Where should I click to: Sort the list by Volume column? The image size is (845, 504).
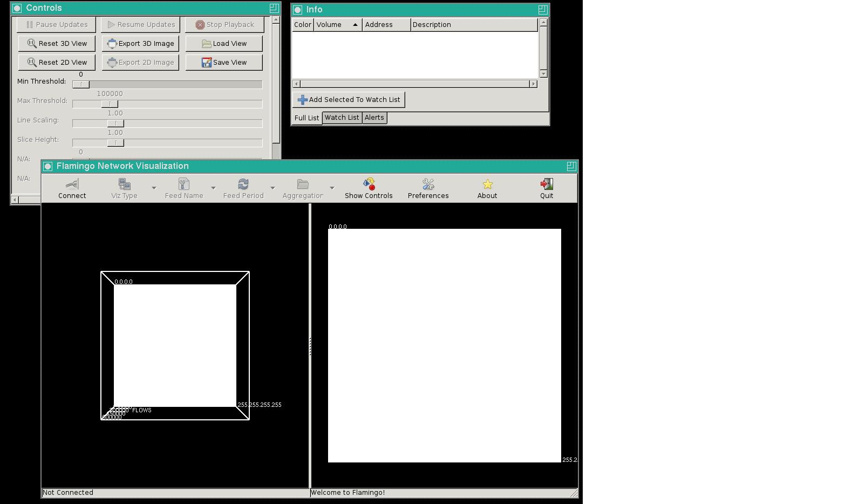pyautogui.click(x=338, y=25)
